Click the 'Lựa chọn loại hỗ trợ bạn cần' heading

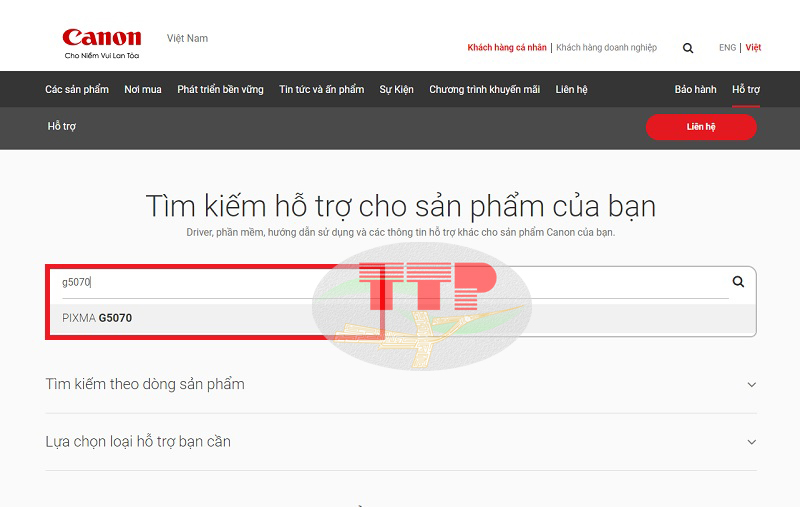pos(138,441)
